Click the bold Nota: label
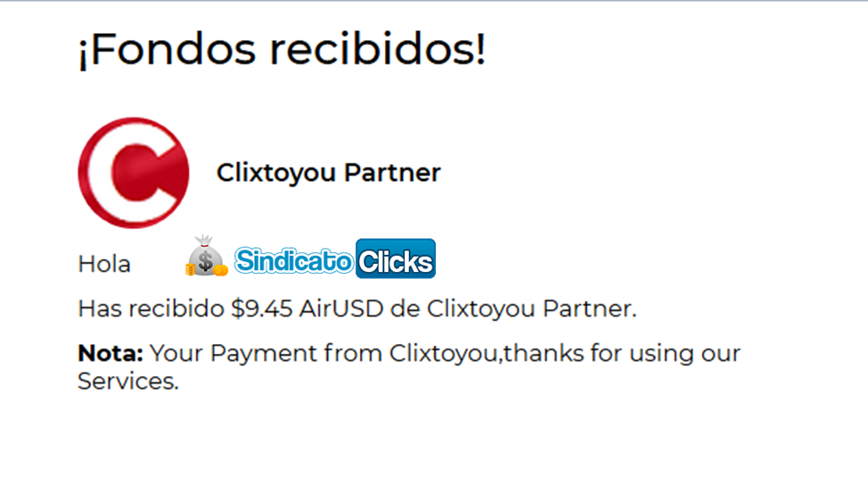The height and width of the screenshot is (477, 868). (111, 353)
